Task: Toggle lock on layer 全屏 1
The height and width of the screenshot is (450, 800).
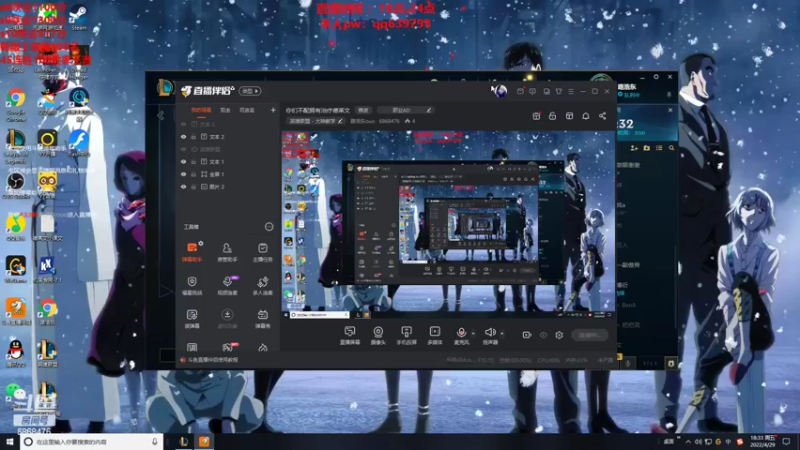Action: pos(194,174)
